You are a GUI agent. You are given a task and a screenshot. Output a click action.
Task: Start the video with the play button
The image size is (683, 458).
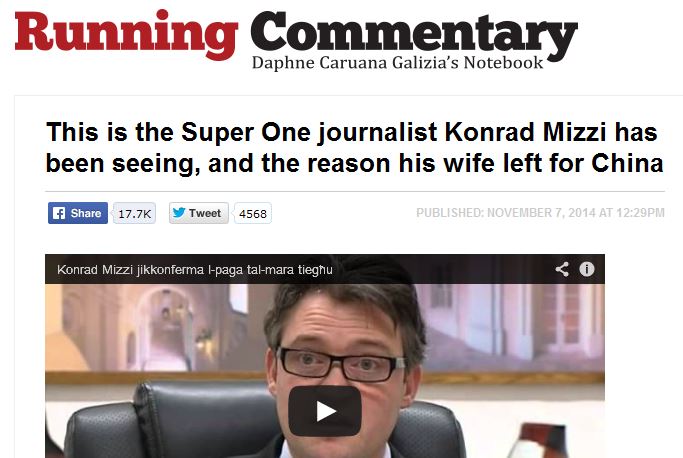(x=325, y=411)
